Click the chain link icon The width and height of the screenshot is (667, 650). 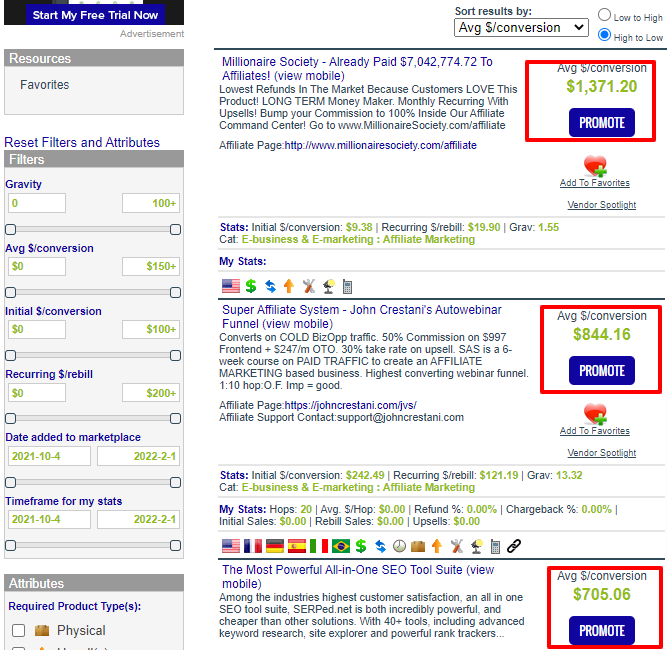[514, 546]
